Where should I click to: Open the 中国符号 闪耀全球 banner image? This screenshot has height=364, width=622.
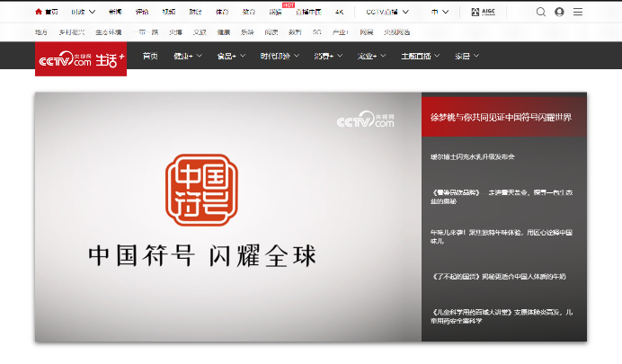pos(228,217)
